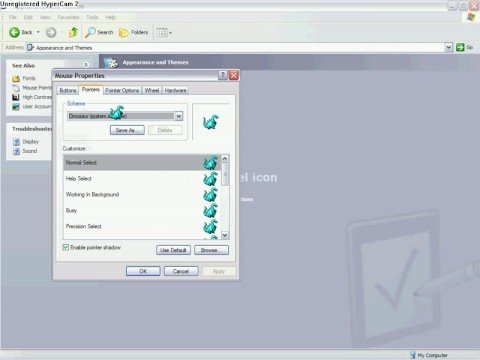
Task: Open Display troubleshooter help icon
Action: tap(16, 142)
